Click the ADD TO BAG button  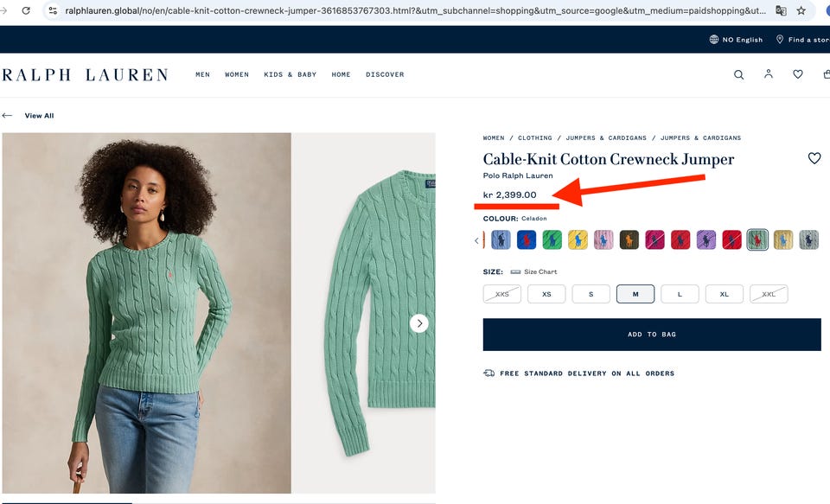click(x=652, y=335)
